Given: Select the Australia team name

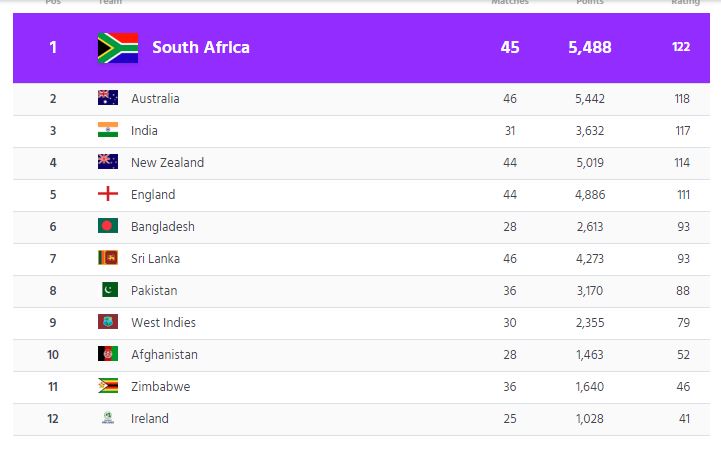Looking at the screenshot, I should pos(155,99).
